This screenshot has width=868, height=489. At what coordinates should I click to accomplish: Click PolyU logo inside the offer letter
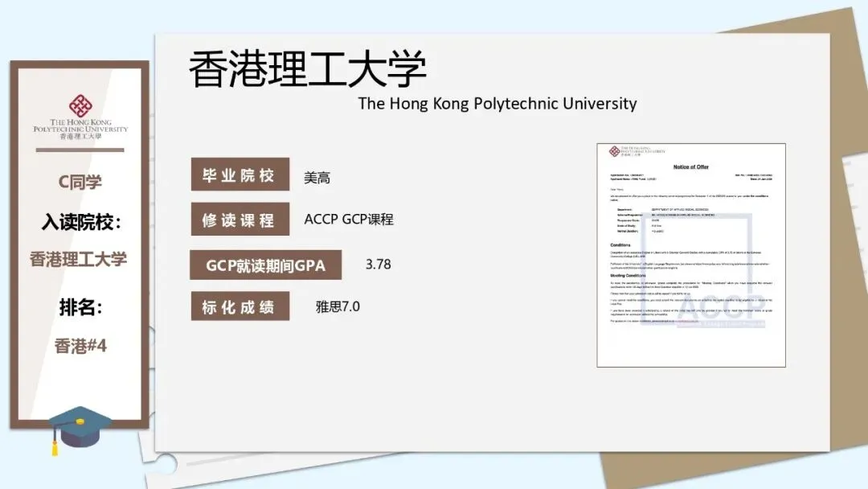pyautogui.click(x=637, y=151)
